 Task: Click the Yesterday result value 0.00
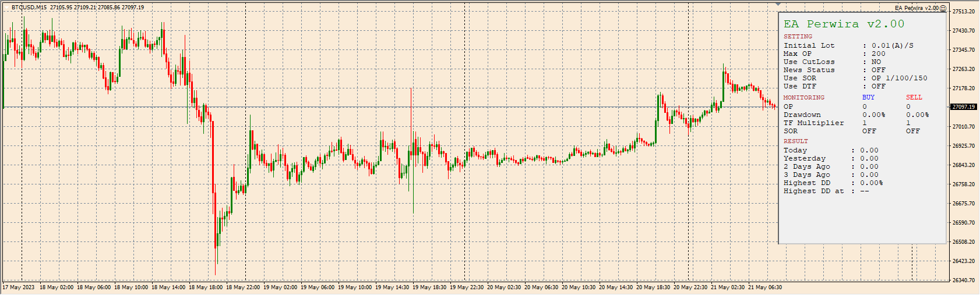pyautogui.click(x=869, y=158)
